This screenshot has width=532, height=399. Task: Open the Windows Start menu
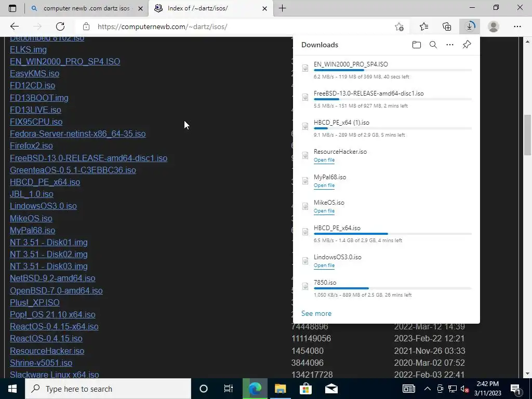point(12,389)
